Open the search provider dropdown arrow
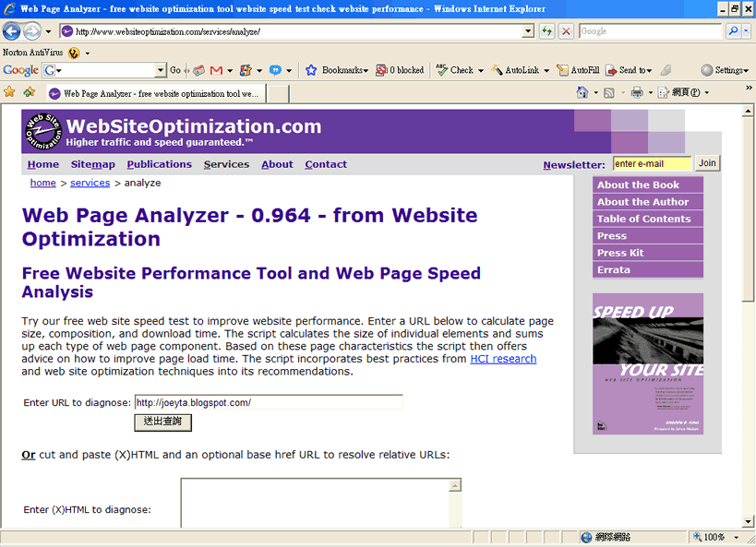The height and width of the screenshot is (547, 756). pyautogui.click(x=746, y=31)
